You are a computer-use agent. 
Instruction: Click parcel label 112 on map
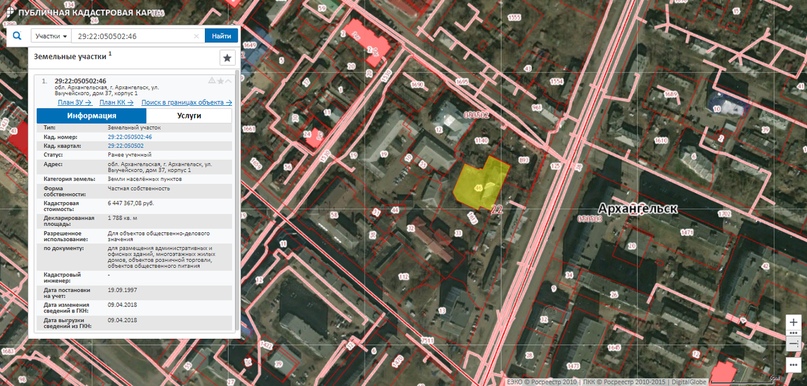[403, 277]
